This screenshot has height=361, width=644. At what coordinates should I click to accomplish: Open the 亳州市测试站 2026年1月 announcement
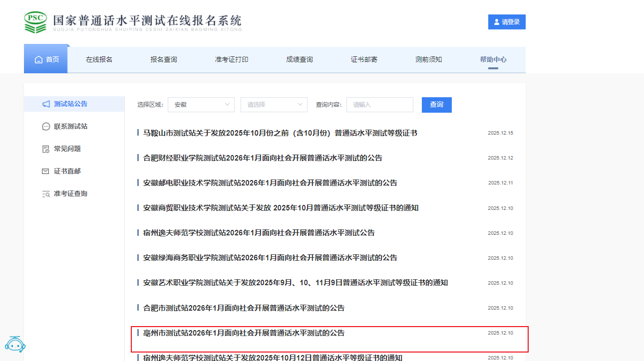coord(244,333)
